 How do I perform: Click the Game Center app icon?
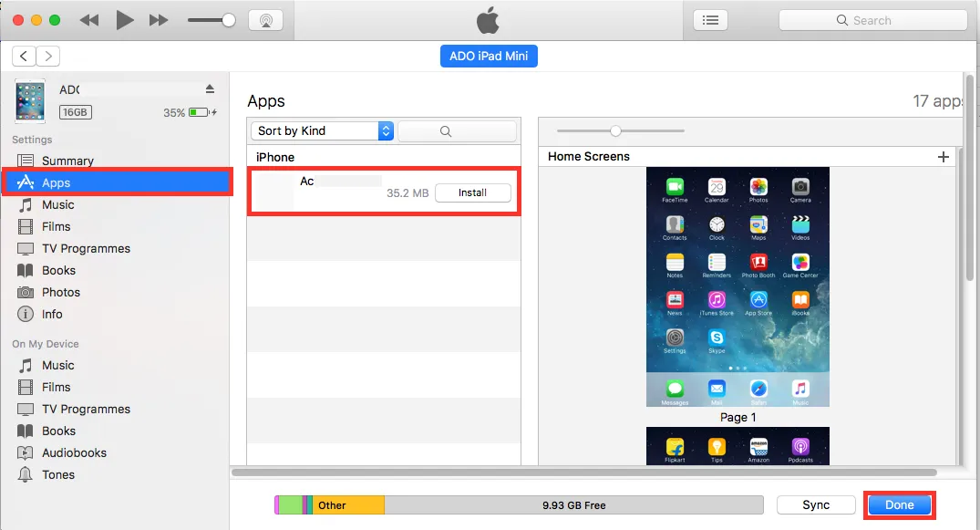[x=800, y=262]
